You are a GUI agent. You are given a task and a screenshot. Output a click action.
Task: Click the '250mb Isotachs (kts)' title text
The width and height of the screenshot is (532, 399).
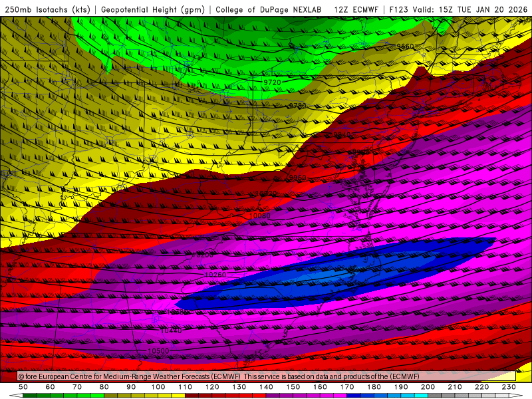pos(48,10)
